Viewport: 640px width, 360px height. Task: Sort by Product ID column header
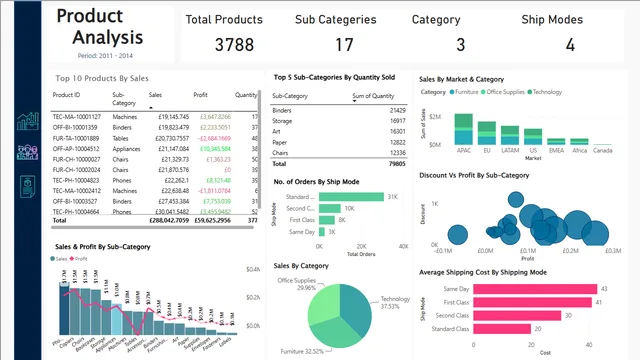coord(66,95)
